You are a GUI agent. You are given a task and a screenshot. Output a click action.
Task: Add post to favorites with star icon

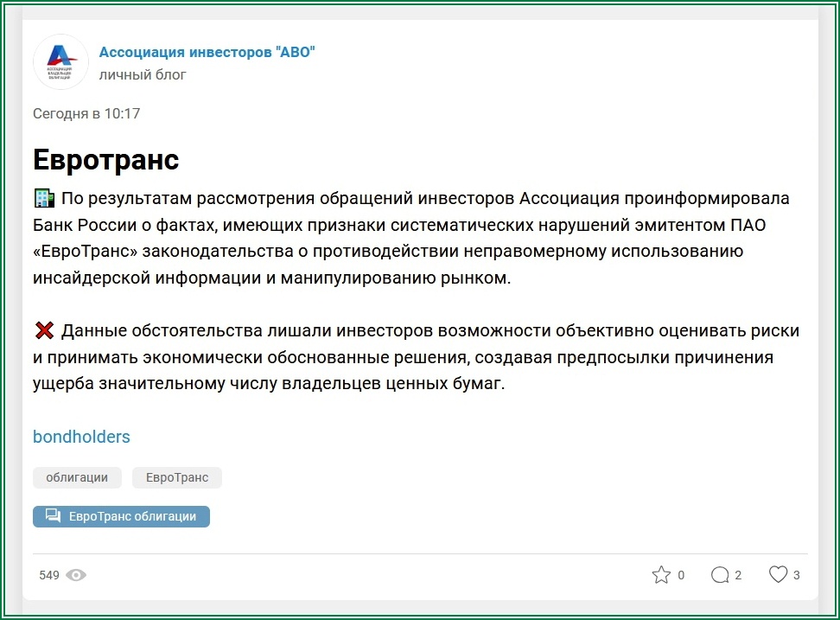(661, 574)
